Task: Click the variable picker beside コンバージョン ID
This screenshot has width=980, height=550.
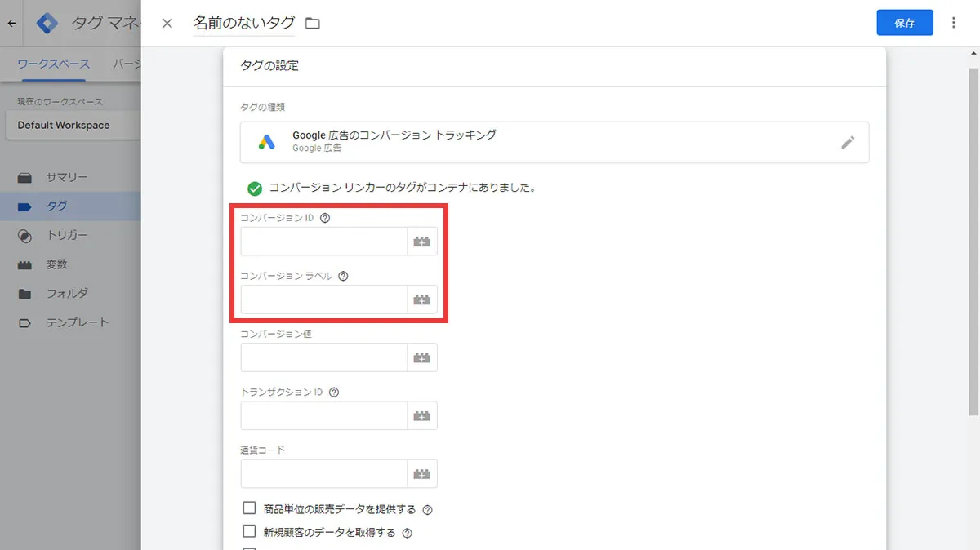Action: pos(421,242)
